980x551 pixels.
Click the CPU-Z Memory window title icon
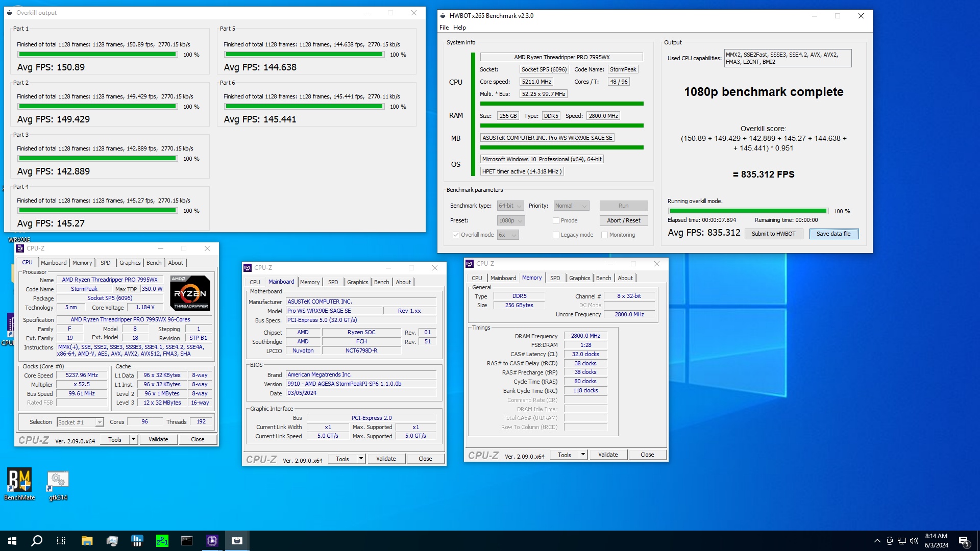coord(470,264)
